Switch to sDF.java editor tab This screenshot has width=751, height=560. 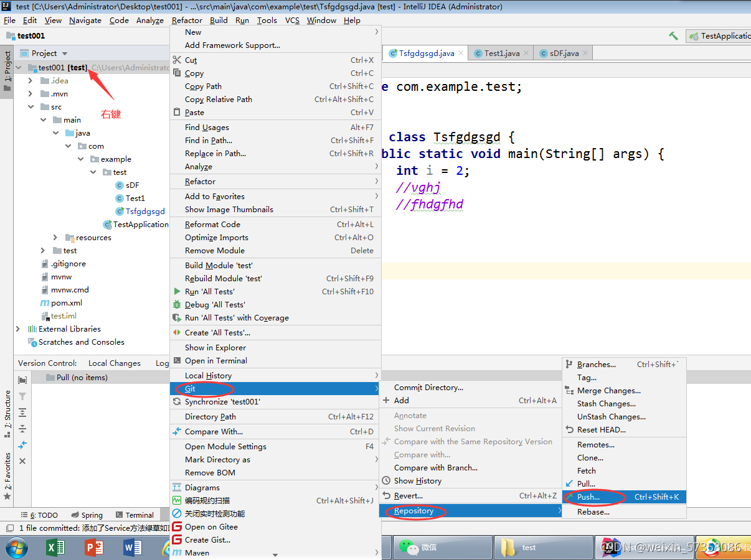pyautogui.click(x=564, y=54)
